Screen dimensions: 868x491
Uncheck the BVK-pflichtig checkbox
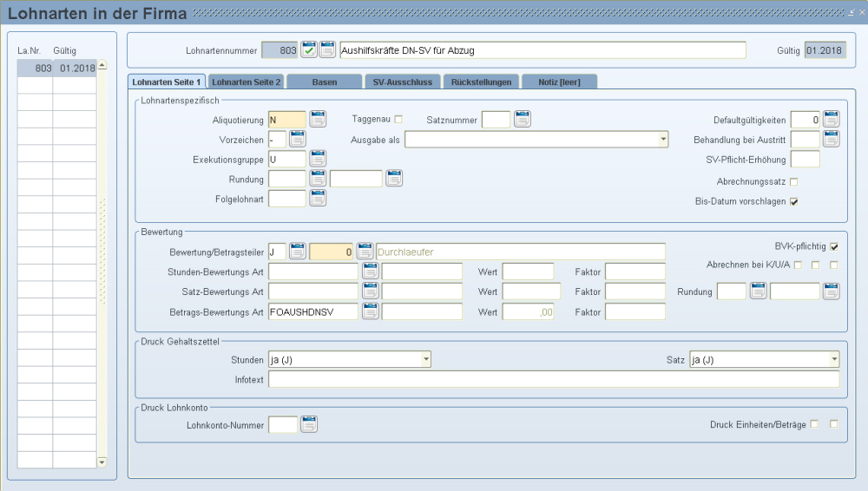point(833,247)
